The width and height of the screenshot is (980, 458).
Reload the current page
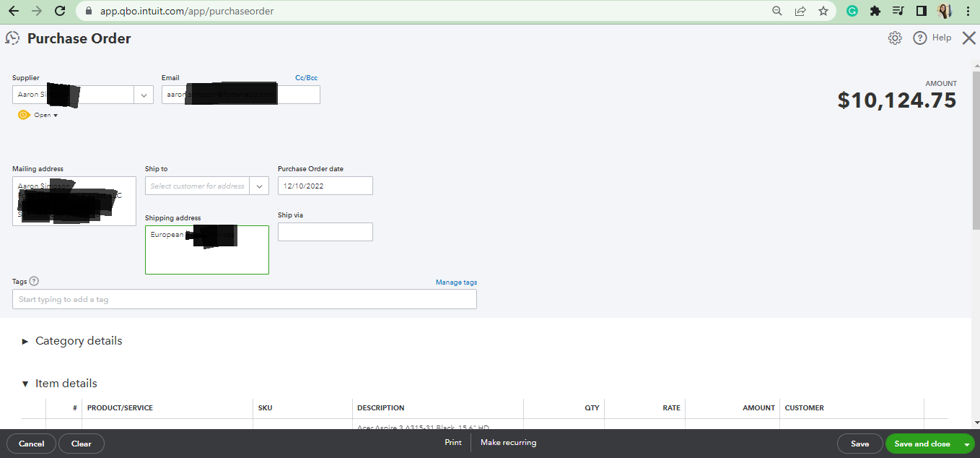coord(60,11)
